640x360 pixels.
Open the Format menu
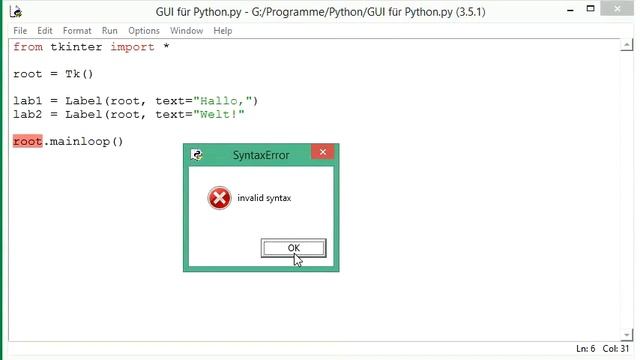[77, 31]
